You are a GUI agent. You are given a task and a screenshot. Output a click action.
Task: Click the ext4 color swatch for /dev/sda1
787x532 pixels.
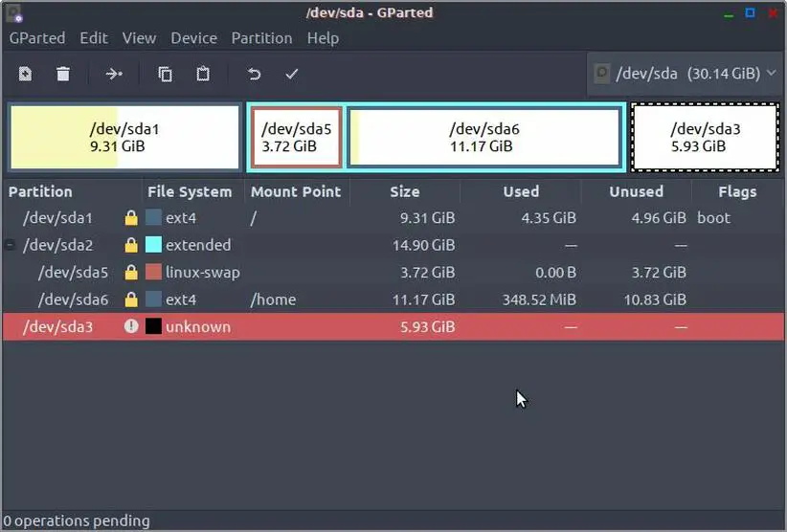pyautogui.click(x=153, y=217)
